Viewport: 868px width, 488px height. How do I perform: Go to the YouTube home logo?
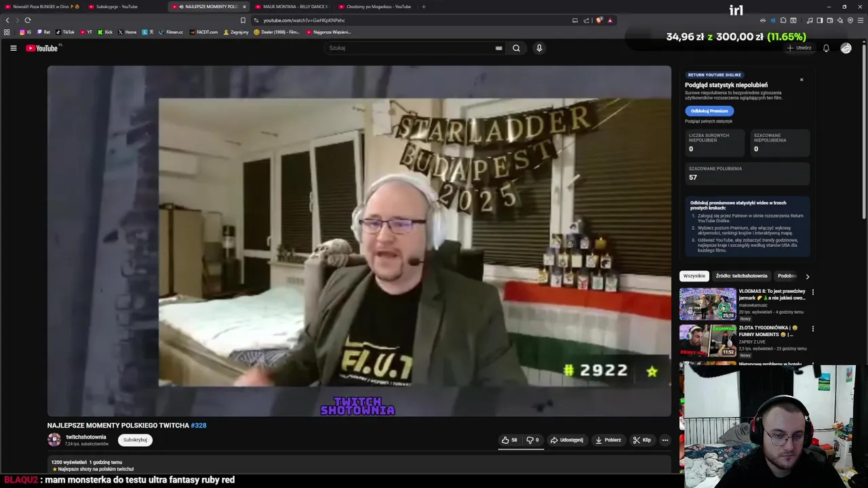42,48
